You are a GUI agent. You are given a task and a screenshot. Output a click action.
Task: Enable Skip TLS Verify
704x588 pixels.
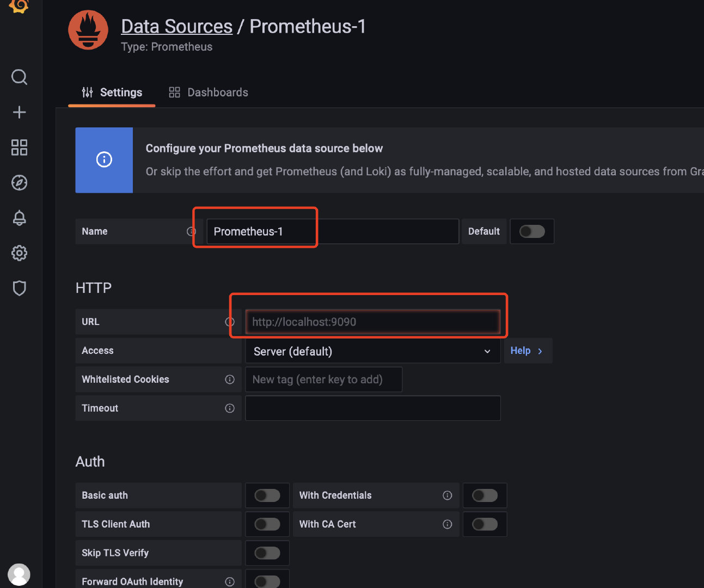pyautogui.click(x=267, y=553)
